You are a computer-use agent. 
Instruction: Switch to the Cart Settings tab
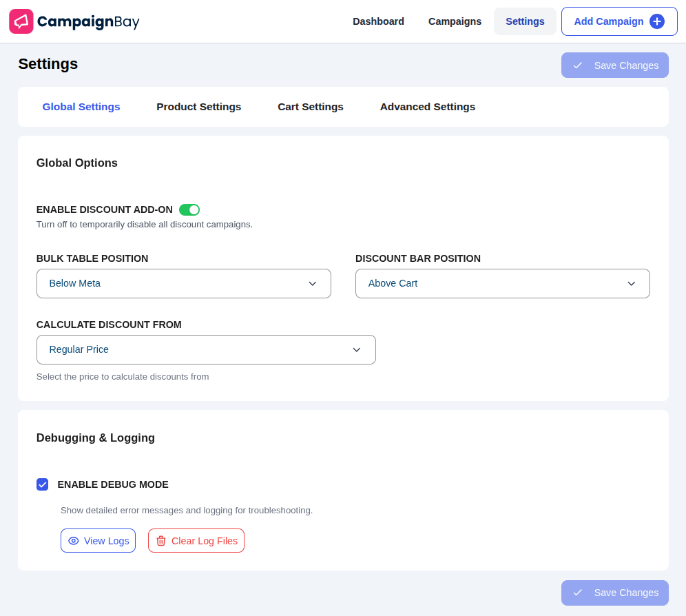click(311, 107)
